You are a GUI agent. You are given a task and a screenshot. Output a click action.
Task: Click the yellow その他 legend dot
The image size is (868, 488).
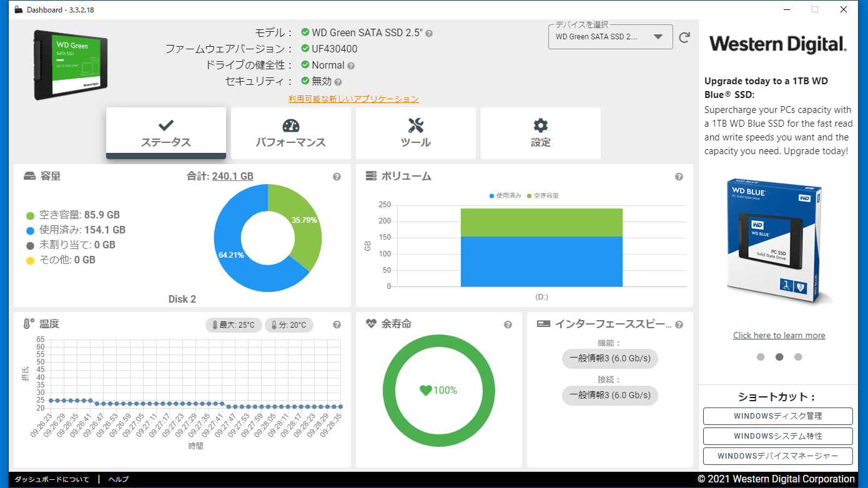pyautogui.click(x=30, y=261)
